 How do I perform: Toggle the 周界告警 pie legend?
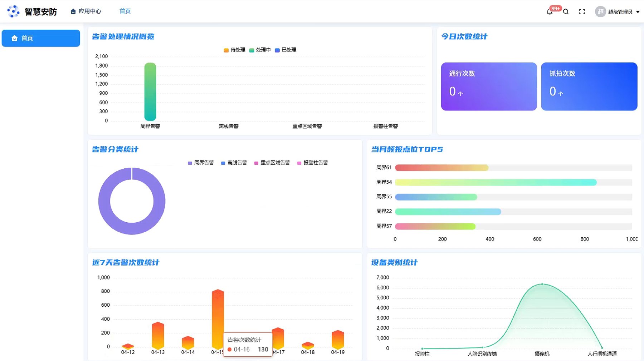(x=201, y=163)
